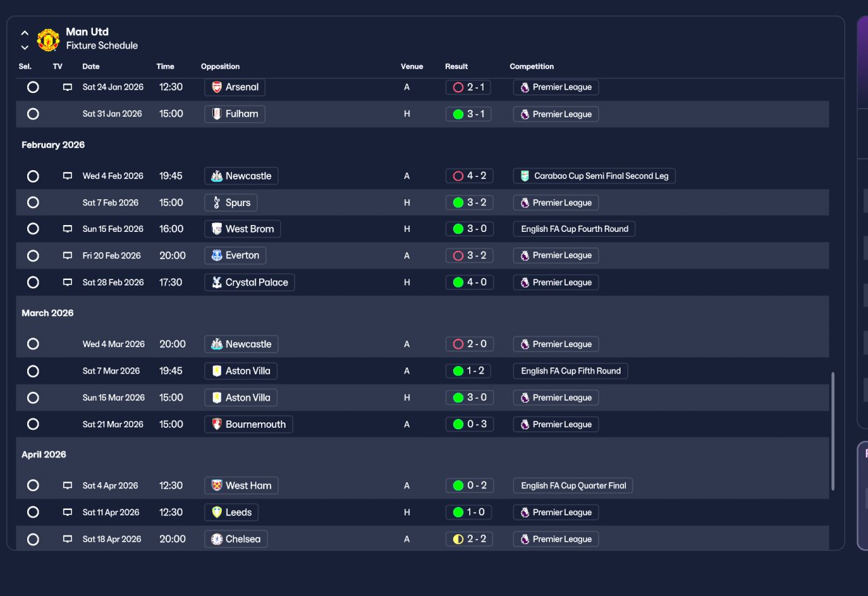
Task: Click Premier League logo on the Fulham row
Action: [525, 114]
